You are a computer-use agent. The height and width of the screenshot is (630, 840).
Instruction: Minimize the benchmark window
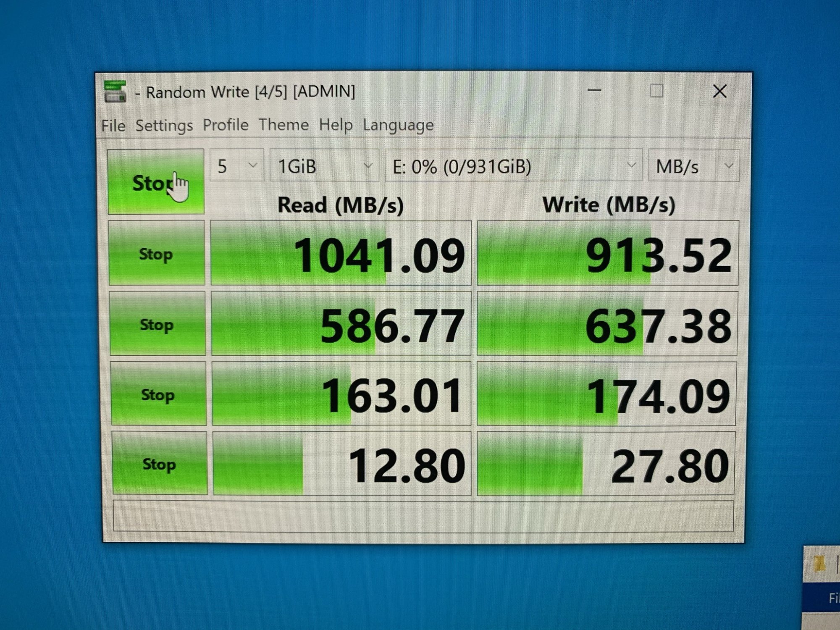tap(594, 91)
